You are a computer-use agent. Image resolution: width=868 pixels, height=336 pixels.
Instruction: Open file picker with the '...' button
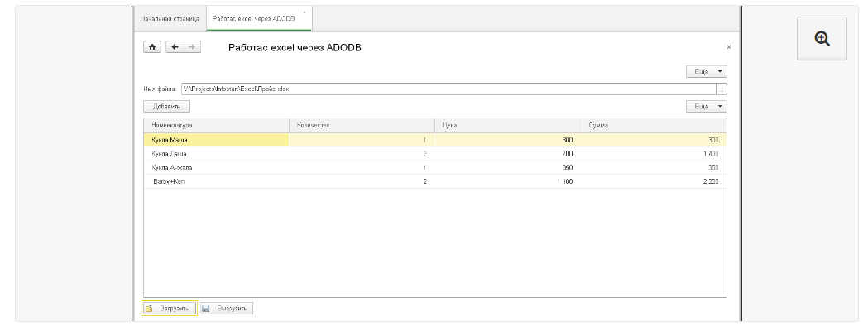click(x=722, y=89)
